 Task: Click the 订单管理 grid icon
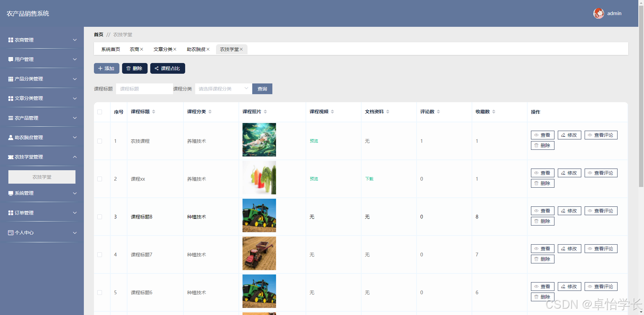tap(11, 213)
